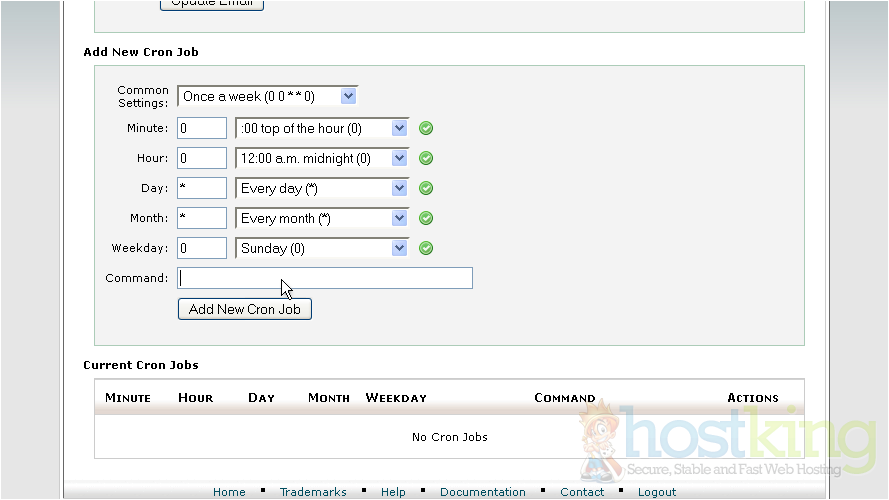The image size is (889, 500).
Task: Click the green checkmark beside Weekday
Action: click(x=426, y=248)
